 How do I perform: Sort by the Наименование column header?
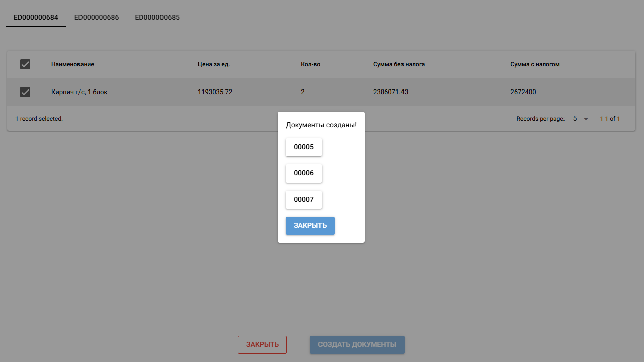coord(72,64)
